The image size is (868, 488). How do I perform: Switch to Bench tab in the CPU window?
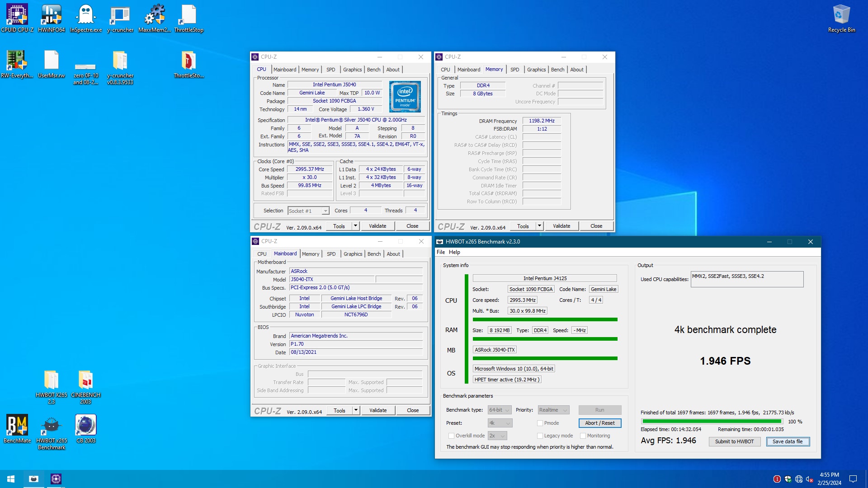[x=373, y=70]
